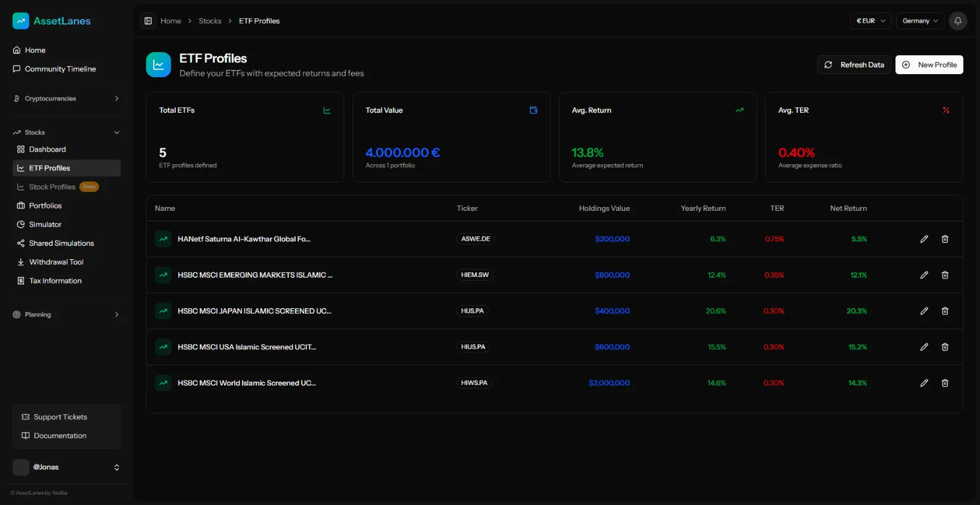The image size is (980, 505).
Task: Click the HIJS.PA ticker badge
Action: point(472,311)
